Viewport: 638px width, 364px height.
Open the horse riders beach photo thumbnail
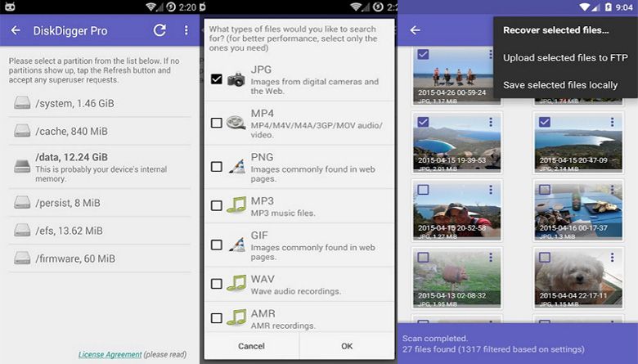456,75
